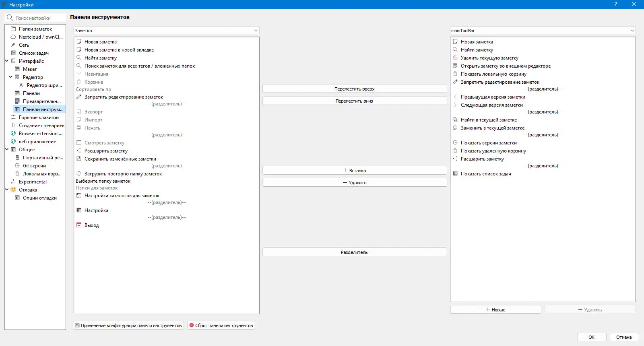
Task: Click the Browser extension globe icon
Action: (13, 134)
